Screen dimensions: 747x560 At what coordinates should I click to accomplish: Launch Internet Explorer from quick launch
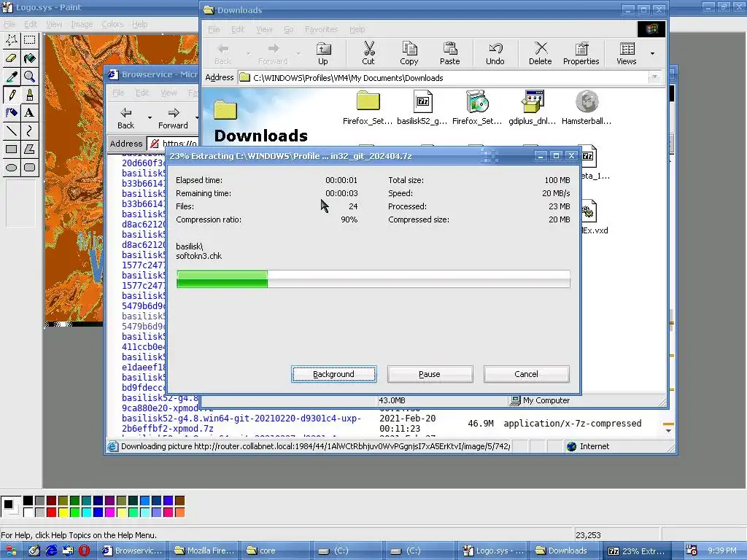(x=52, y=551)
